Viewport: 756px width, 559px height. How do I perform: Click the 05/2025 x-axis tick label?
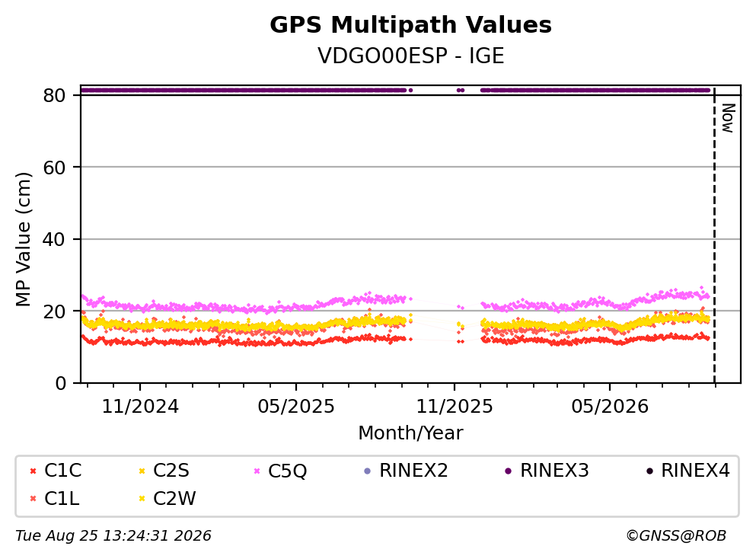295,407
